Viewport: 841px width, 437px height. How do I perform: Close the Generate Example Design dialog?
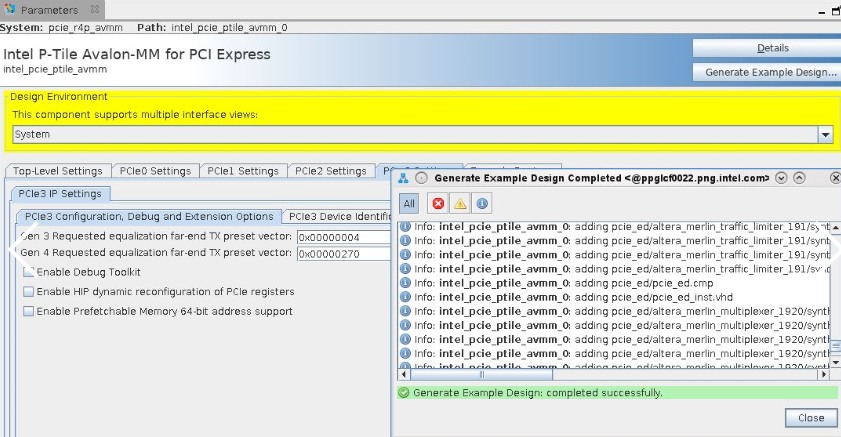[x=811, y=418]
